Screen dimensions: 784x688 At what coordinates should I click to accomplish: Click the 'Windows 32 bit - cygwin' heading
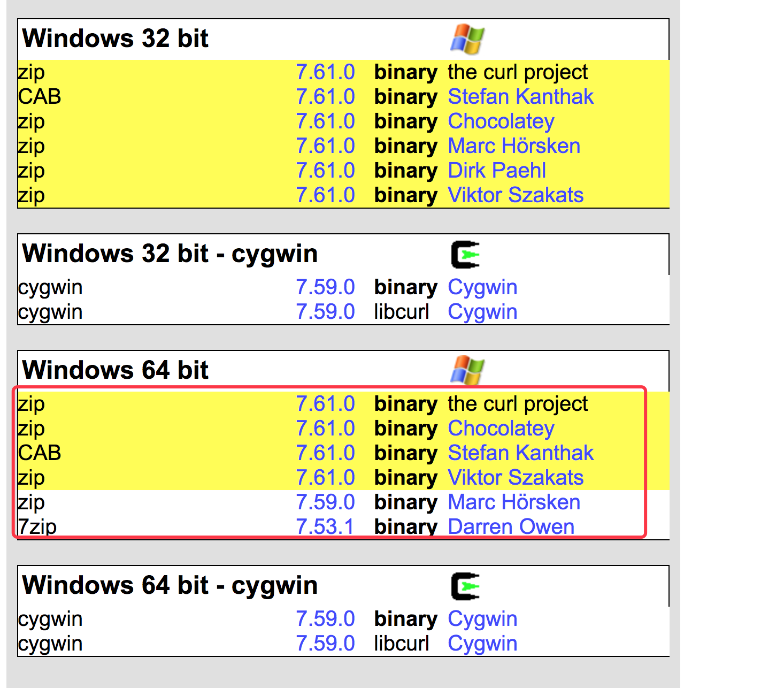(170, 254)
